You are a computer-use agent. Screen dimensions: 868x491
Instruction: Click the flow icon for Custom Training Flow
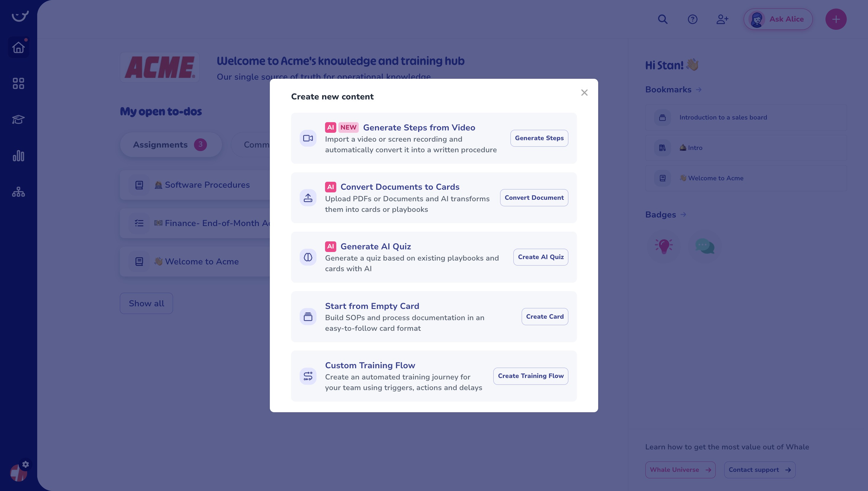[308, 376]
